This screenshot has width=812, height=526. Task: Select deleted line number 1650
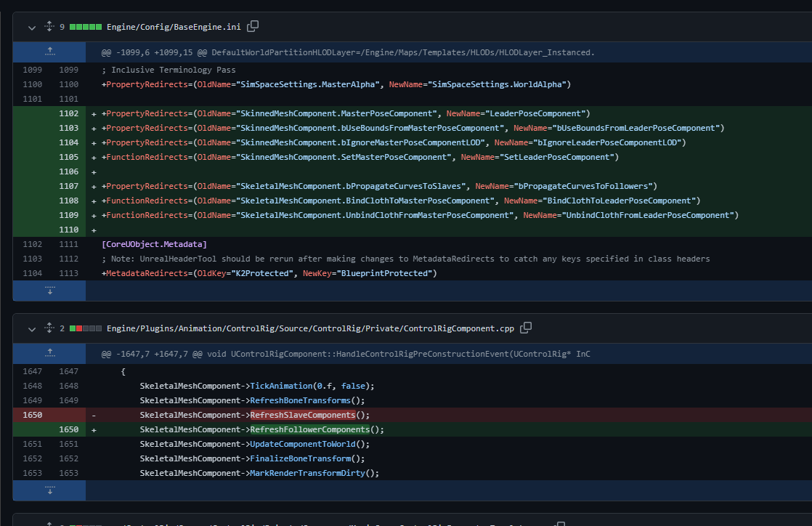click(x=32, y=415)
